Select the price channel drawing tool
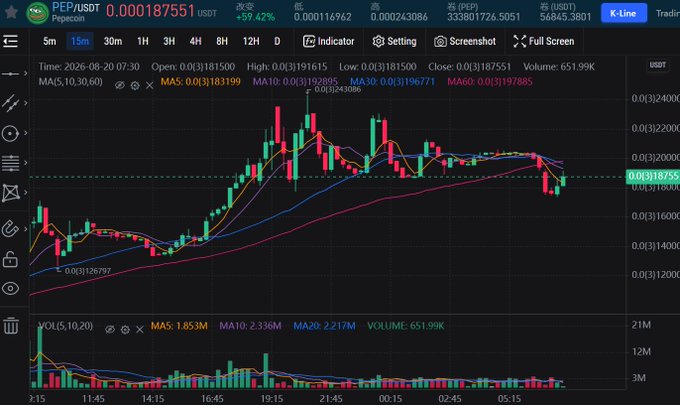 [10, 103]
